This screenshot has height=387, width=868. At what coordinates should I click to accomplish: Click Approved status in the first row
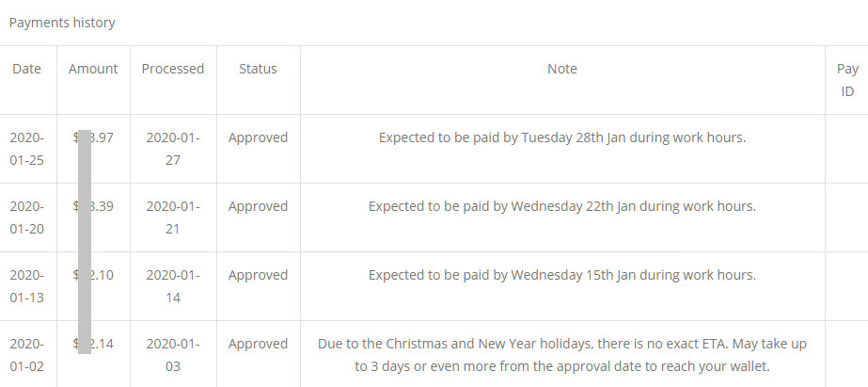[258, 137]
